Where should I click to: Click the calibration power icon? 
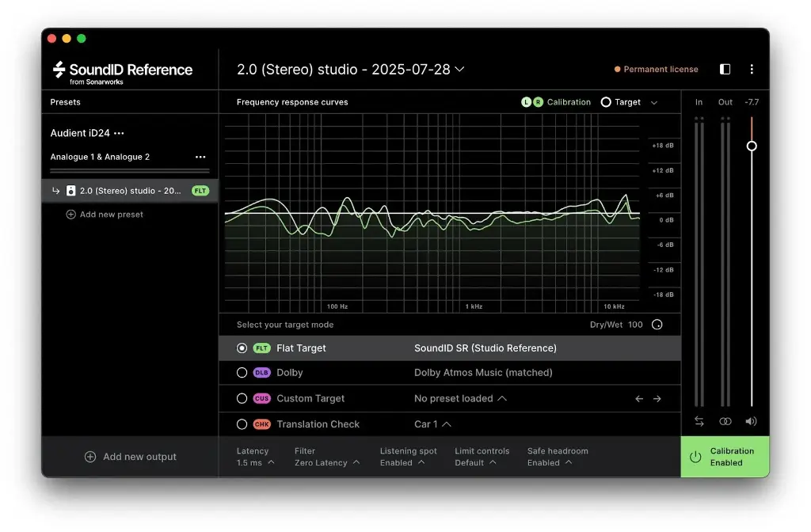pos(695,457)
